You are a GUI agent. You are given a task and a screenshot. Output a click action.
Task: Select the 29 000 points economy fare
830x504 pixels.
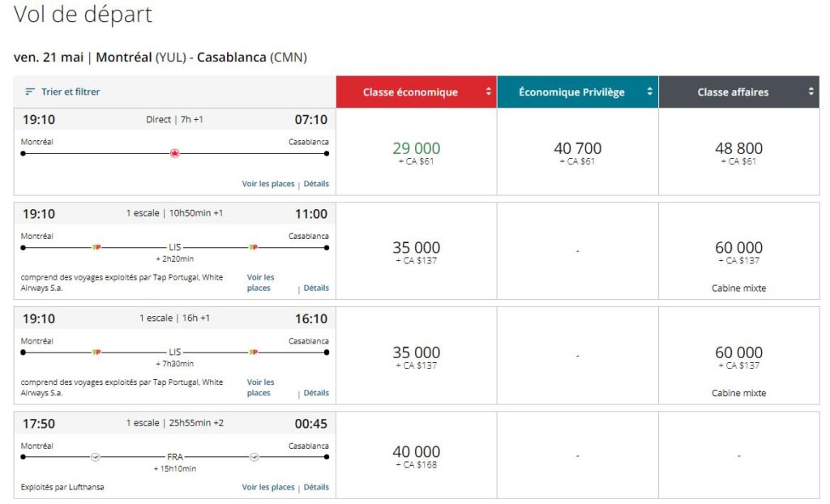pyautogui.click(x=416, y=152)
